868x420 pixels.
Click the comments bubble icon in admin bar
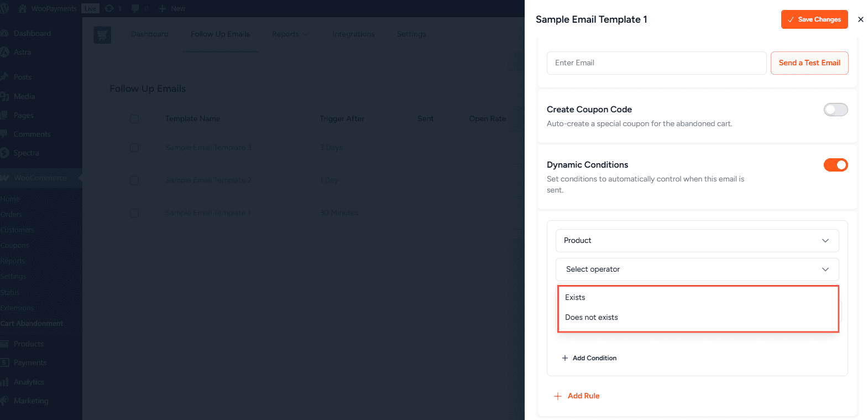pos(135,8)
